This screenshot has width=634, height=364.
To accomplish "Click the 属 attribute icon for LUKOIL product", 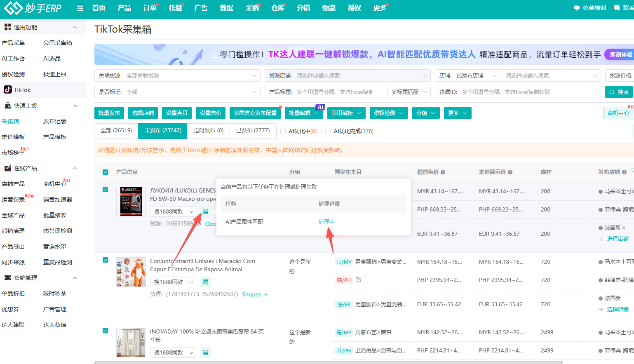I will 205,211.
